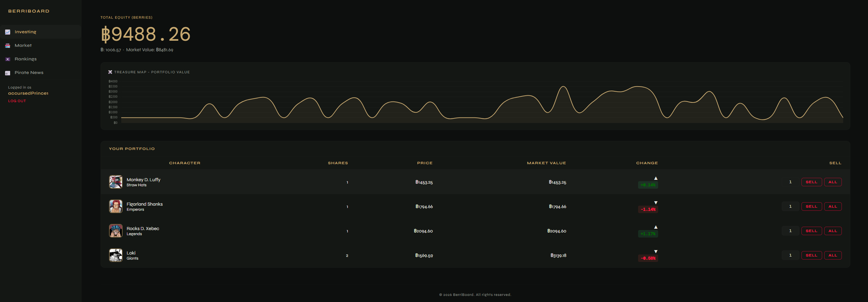The height and width of the screenshot is (302, 868).
Task: Click the total equity ฿9488.26 value
Action: 146,34
